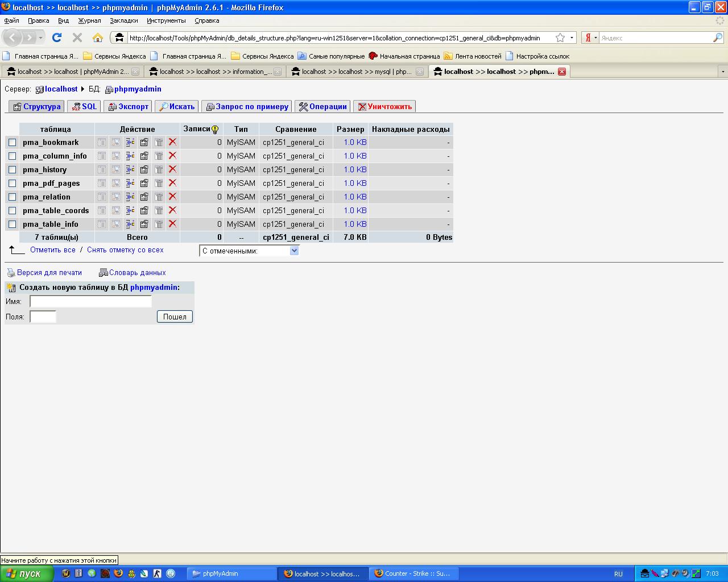Open the list-all-tabs dropdown arrow
Viewport: 728px width, 582px height.
(x=723, y=72)
